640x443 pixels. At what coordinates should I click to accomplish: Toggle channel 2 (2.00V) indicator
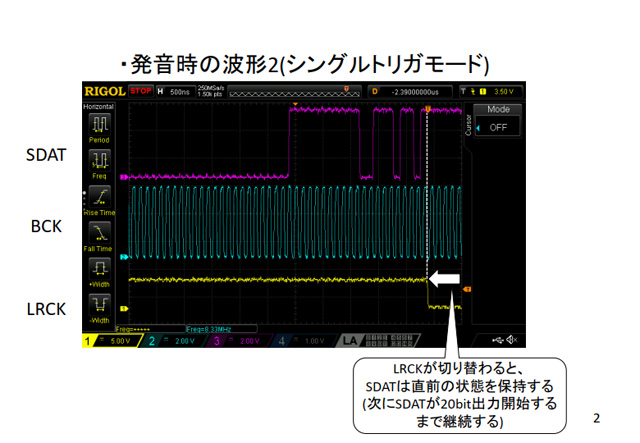coord(176,341)
